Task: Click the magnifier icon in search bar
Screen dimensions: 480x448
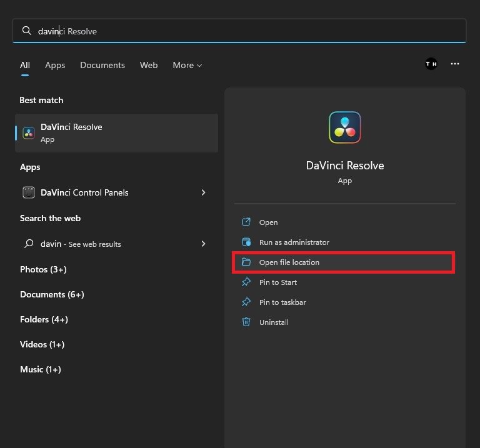Action: click(26, 31)
